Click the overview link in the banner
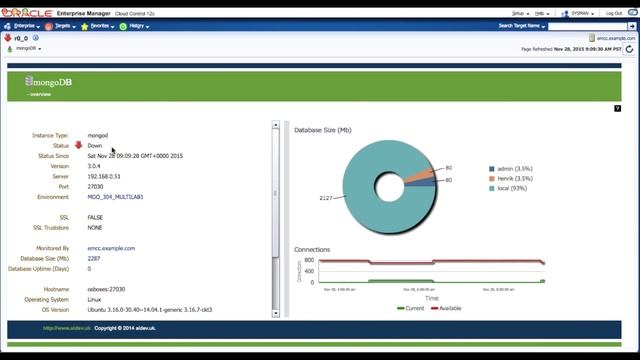 pyautogui.click(x=39, y=94)
